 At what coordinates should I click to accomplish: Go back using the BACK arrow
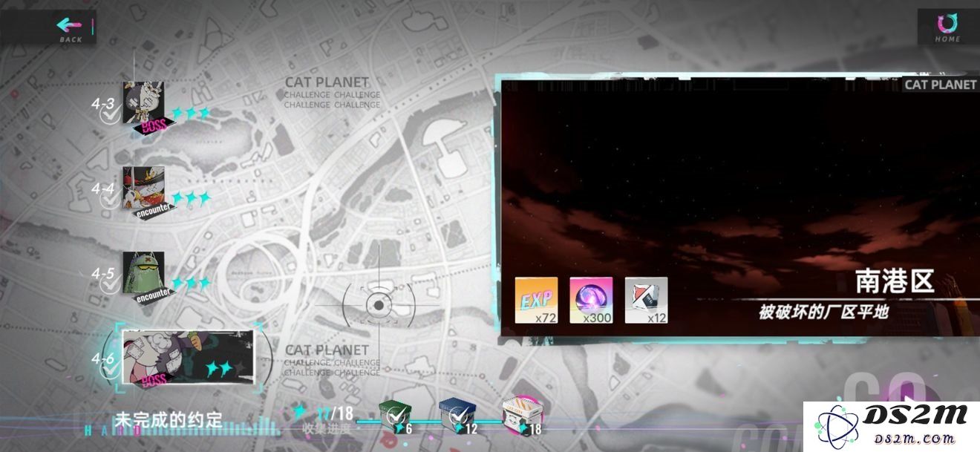point(71,28)
